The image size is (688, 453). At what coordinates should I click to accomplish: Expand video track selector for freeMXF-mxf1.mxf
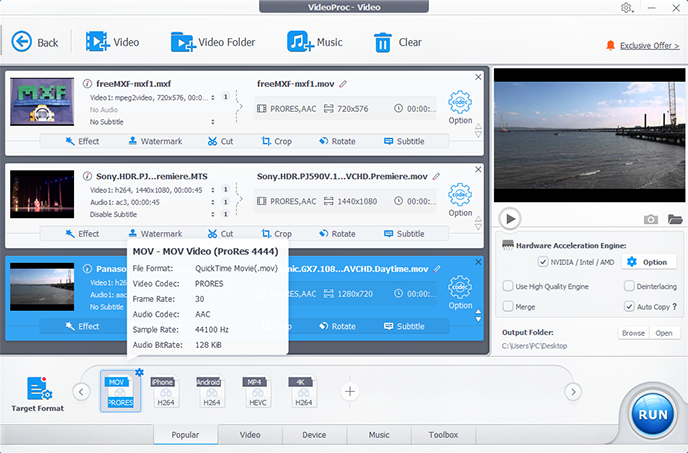pos(213,97)
